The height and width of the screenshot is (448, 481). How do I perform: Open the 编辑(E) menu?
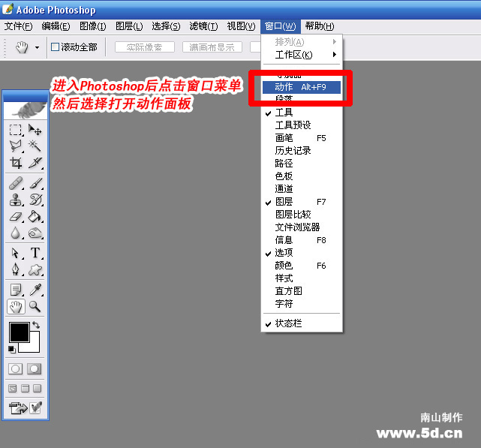[56, 26]
